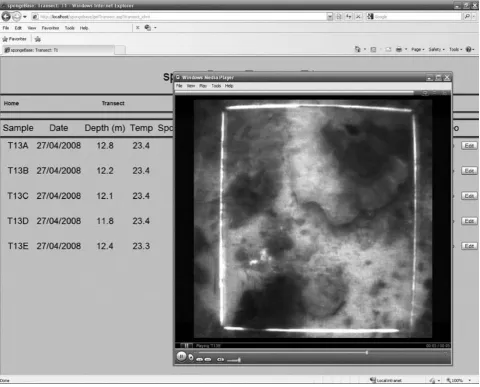Click the Stop button in Media Player
Screen dimensions: 480x387
pos(191,358)
